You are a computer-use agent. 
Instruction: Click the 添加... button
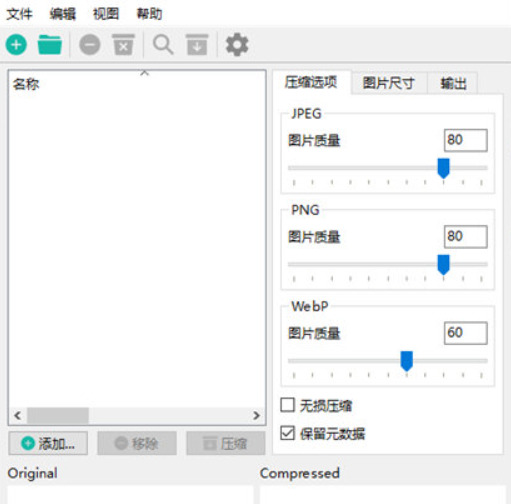48,443
